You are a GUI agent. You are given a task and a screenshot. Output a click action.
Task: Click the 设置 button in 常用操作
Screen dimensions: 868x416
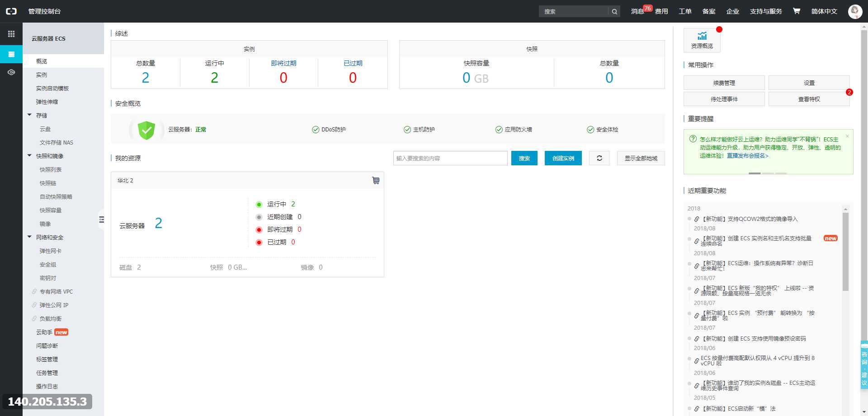[809, 83]
